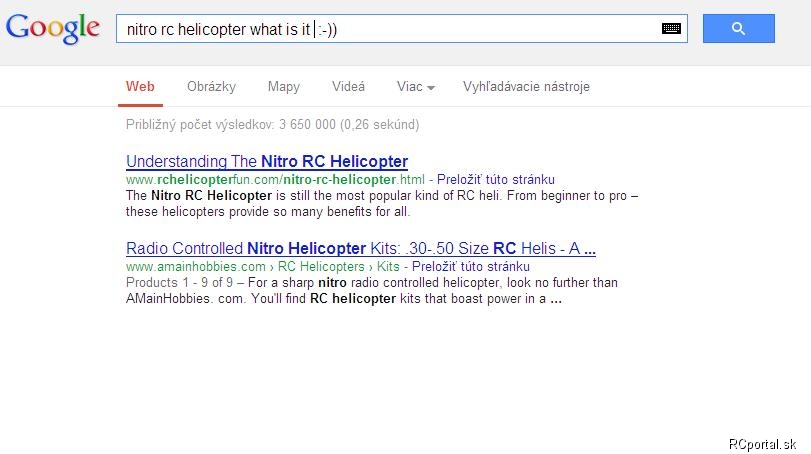Open the Videá tab
Viewport: 811px width, 454px height.
click(348, 87)
